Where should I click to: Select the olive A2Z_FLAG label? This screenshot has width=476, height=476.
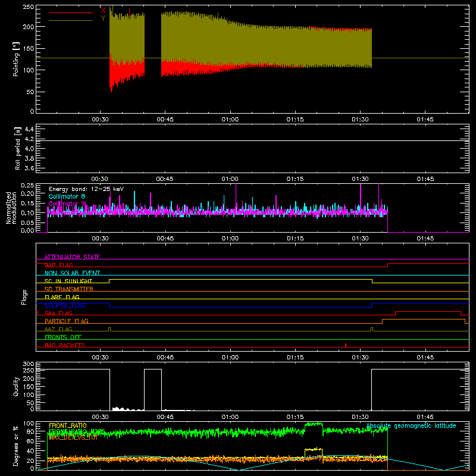(x=58, y=329)
